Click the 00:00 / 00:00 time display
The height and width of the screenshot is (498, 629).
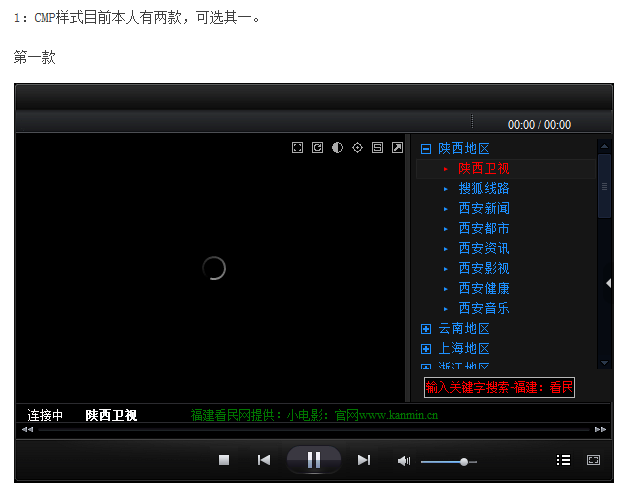[x=539, y=125]
